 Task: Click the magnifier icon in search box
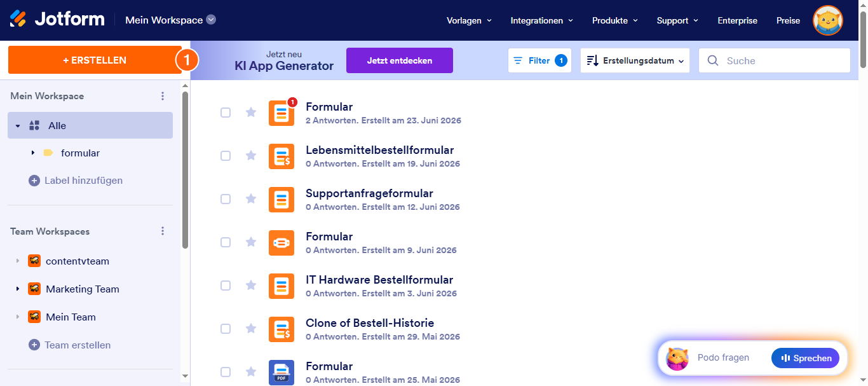coord(713,60)
